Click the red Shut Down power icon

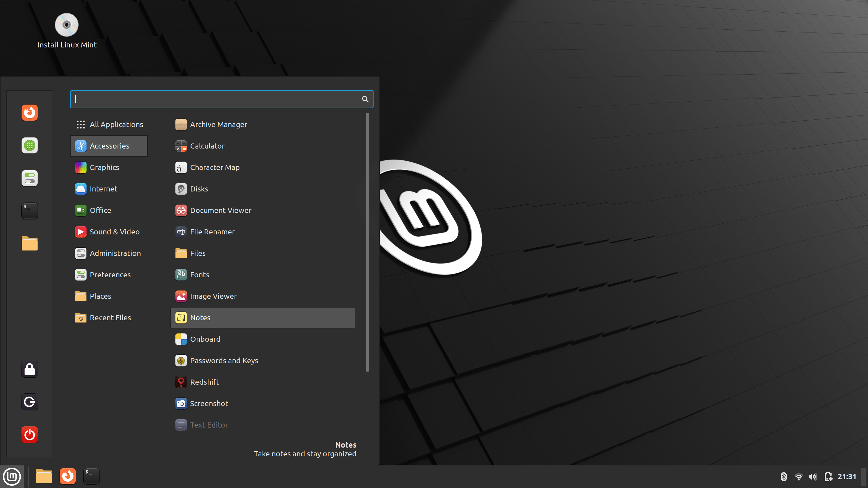[x=30, y=434]
